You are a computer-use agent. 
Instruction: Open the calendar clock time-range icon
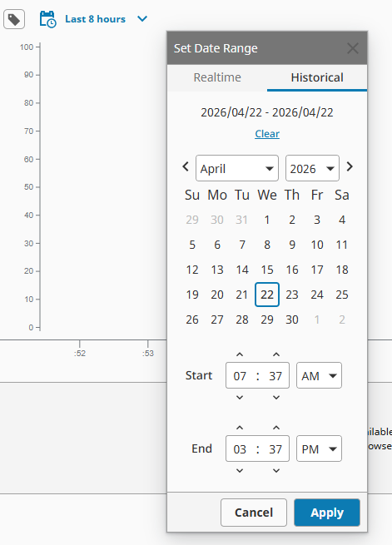click(47, 19)
